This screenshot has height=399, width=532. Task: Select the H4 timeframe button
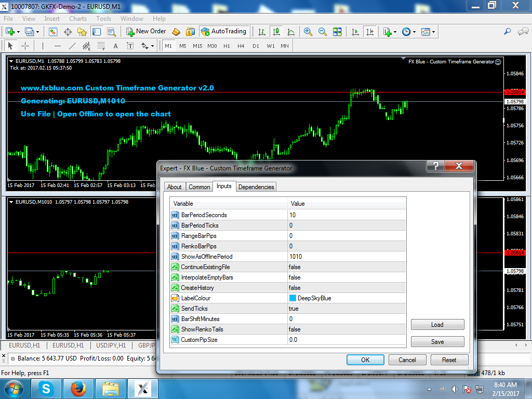click(x=241, y=46)
